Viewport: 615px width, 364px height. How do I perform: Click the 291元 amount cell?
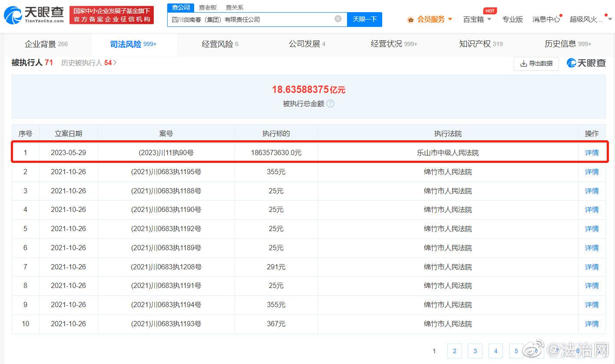[276, 267]
